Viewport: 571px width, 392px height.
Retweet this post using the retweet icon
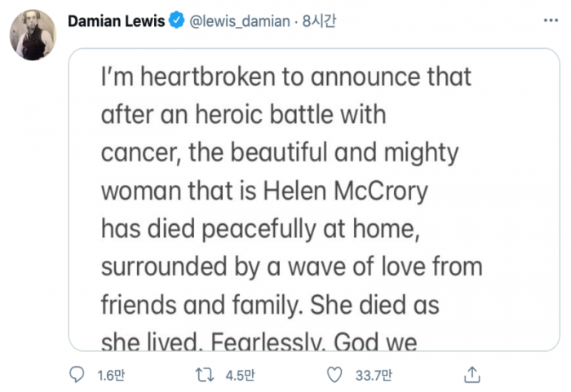pos(205,375)
